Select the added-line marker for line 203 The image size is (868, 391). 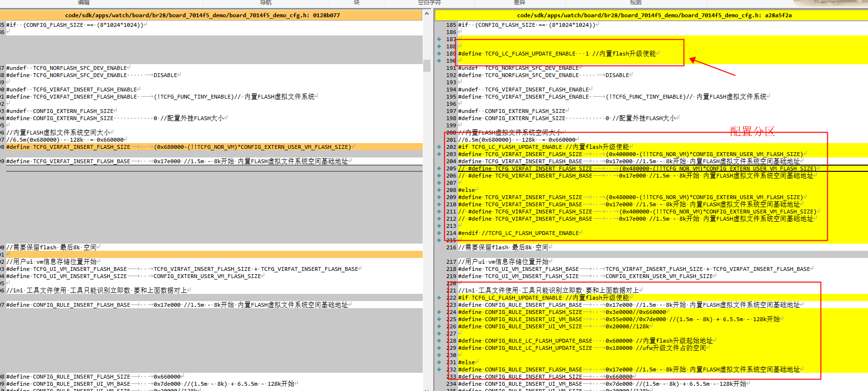point(439,154)
